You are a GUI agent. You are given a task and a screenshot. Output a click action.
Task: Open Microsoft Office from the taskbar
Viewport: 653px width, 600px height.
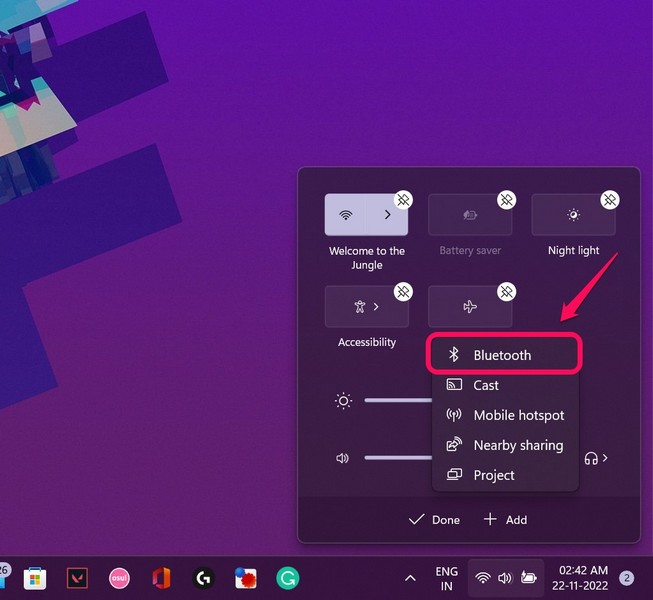161,578
